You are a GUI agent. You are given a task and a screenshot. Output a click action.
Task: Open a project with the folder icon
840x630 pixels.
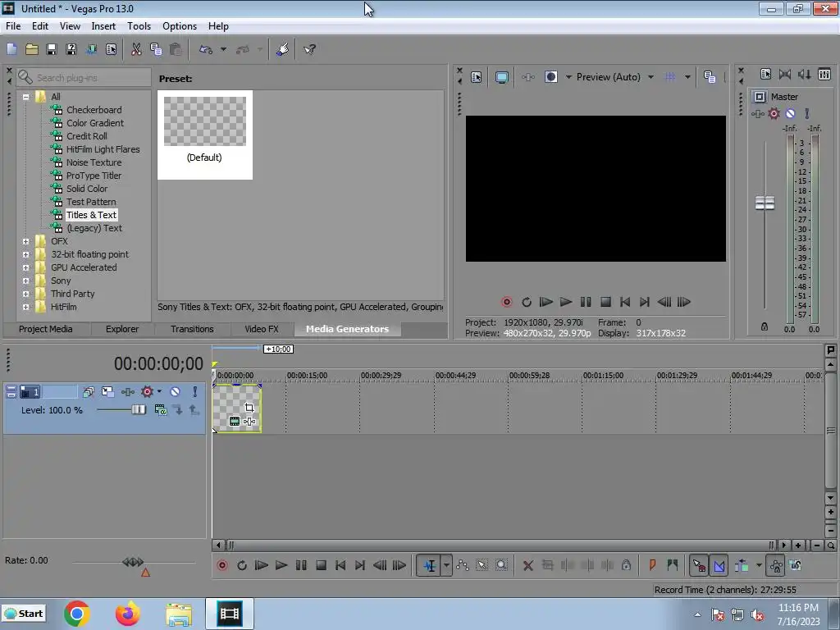click(x=32, y=49)
